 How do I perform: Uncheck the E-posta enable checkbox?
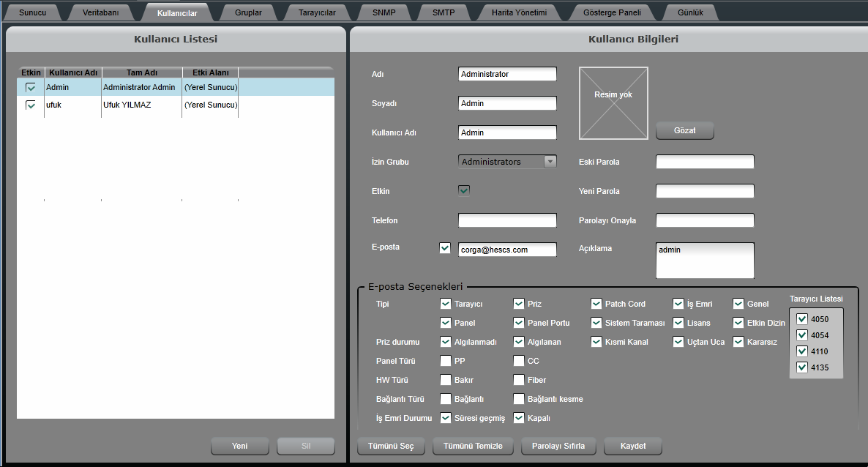445,248
